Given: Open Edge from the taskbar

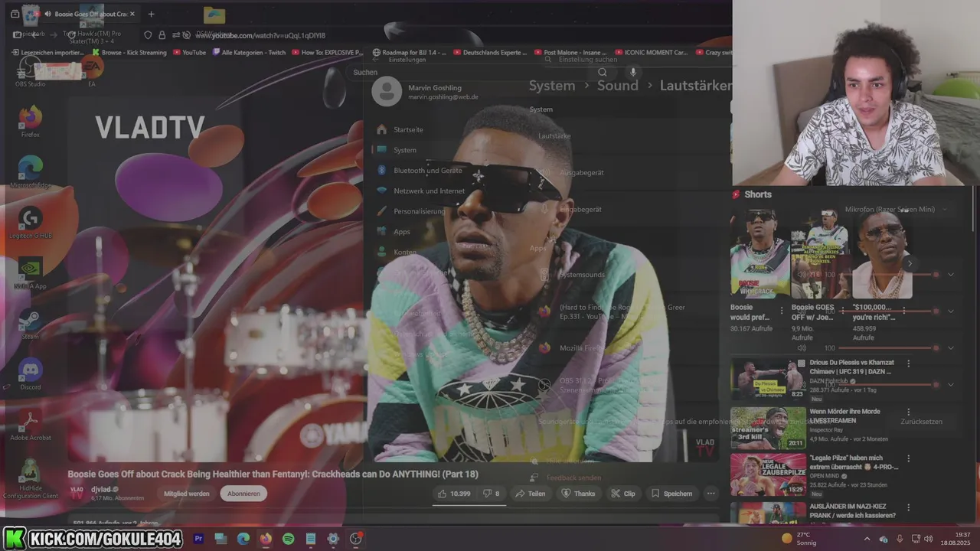Looking at the screenshot, I should 243,539.
